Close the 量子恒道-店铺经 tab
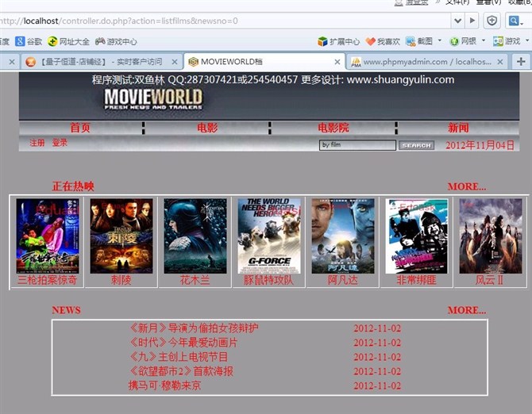Screen dimensions: 532x414 coord(175,62)
